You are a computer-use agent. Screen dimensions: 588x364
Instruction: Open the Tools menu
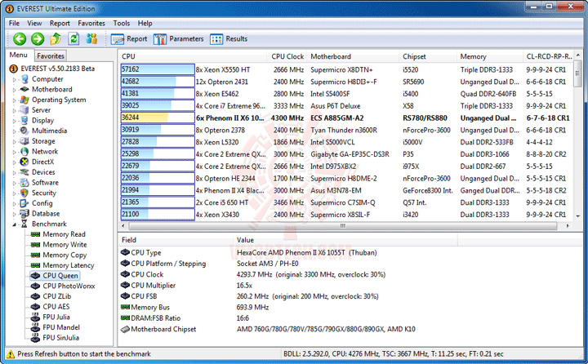tap(122, 23)
